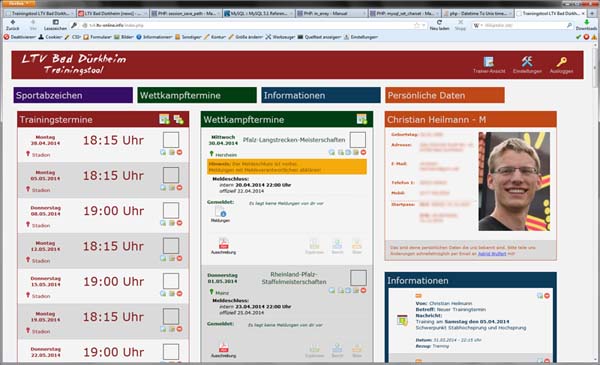
Task: Click the Rheinland-Pfalz-Staffelmeisterschaften title
Action: tap(294, 278)
